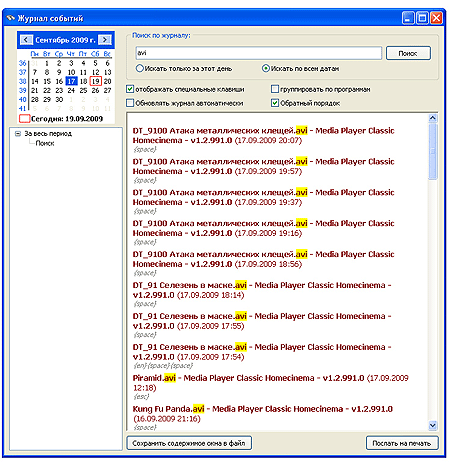This screenshot has height=468, width=450.
Task: Click the log vertical scrollbar thumb
Action: [433, 152]
